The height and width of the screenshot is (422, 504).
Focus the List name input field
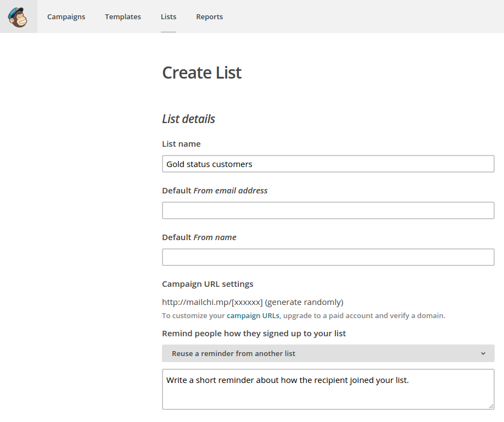pos(328,164)
